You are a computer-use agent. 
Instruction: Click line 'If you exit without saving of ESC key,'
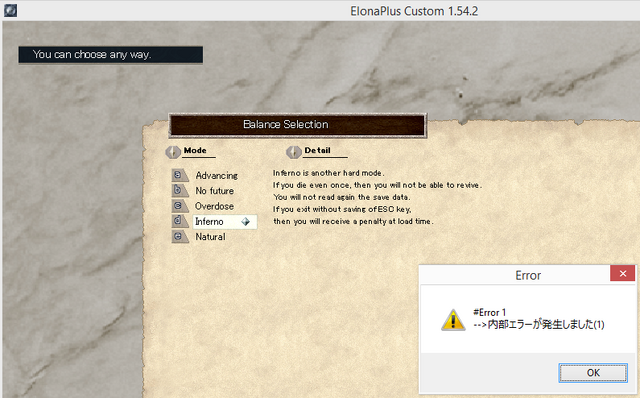(342, 209)
